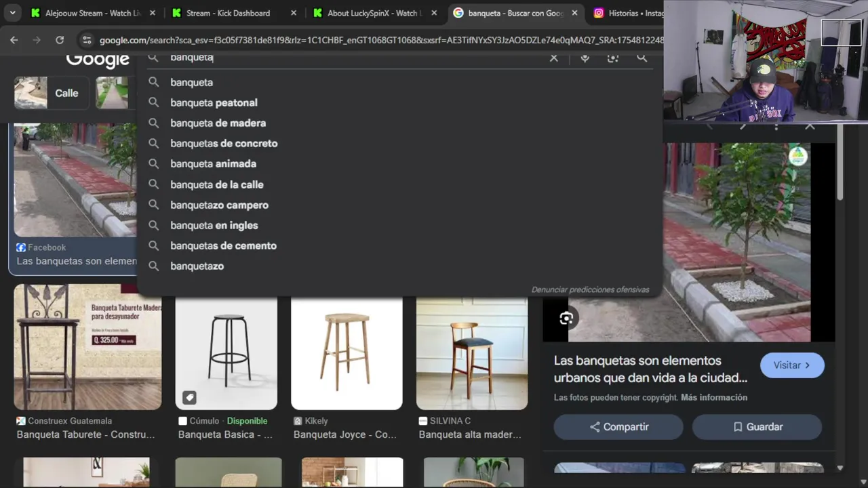Clear the search box with X
Screen dimensions: 868x488
[554, 58]
